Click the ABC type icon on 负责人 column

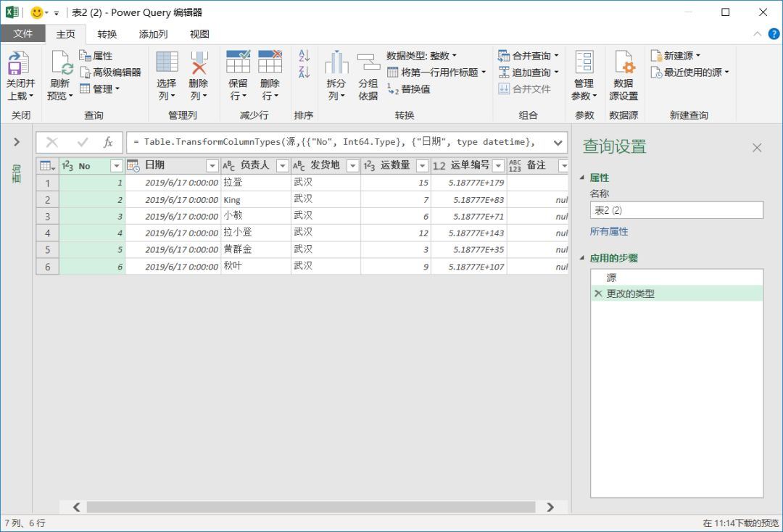tap(228, 166)
